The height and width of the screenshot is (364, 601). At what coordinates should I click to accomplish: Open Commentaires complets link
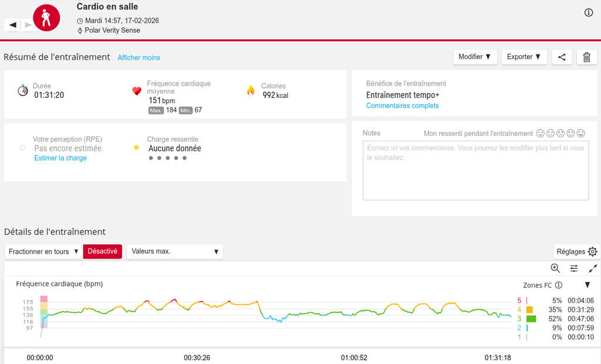tap(402, 106)
